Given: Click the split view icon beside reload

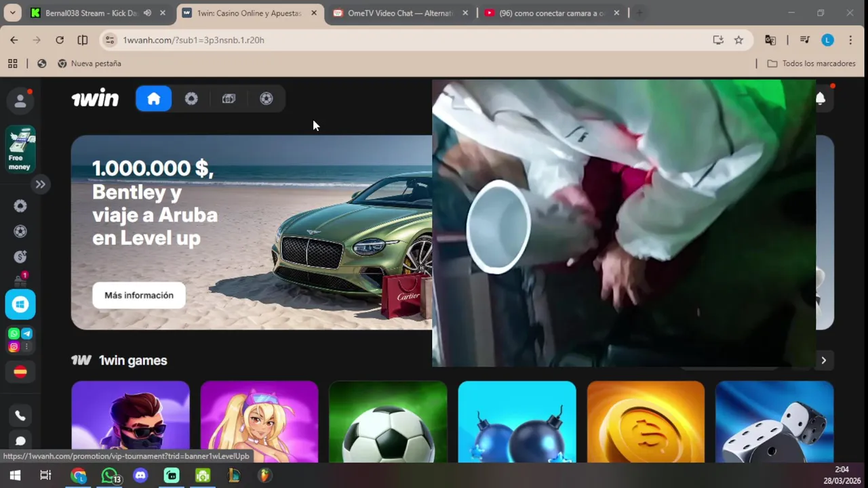Looking at the screenshot, I should pyautogui.click(x=83, y=40).
